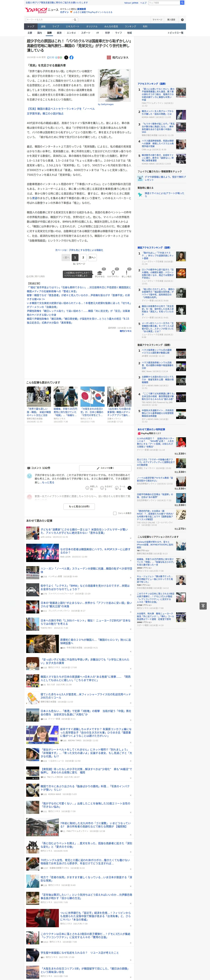
Task: Select the ランキング navigation tab
Action: pyautogui.click(x=130, y=27)
